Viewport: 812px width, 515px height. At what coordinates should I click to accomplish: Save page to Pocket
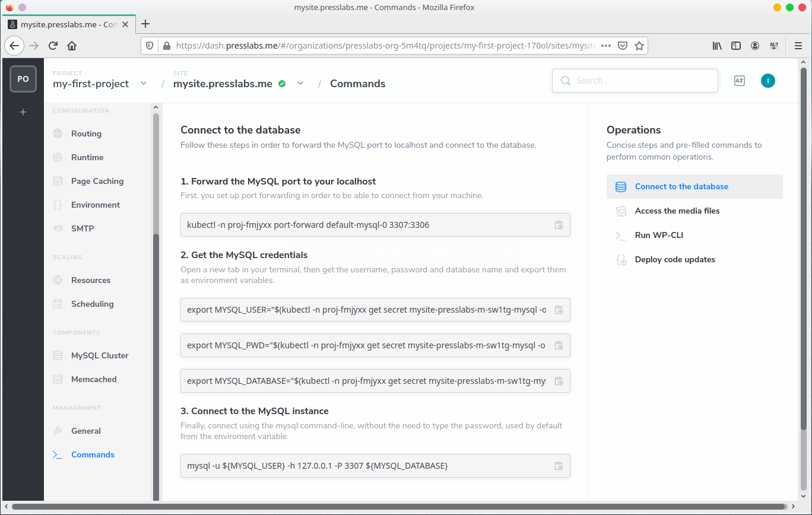coord(623,46)
